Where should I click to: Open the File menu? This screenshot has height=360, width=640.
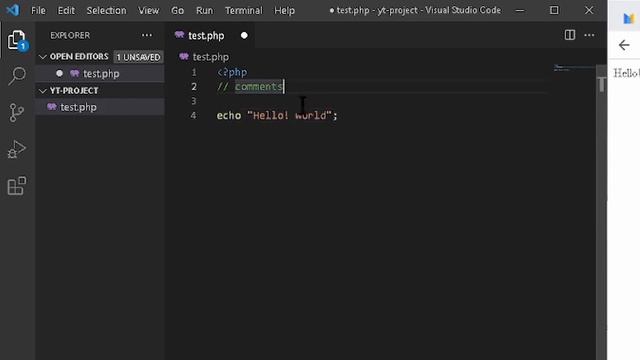click(x=38, y=10)
